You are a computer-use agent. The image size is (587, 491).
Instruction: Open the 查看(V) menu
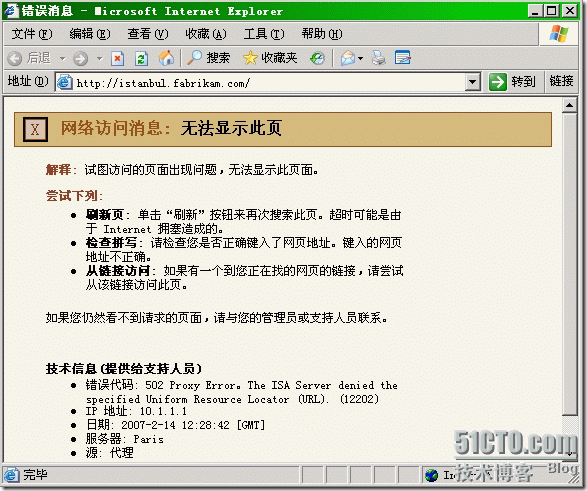click(x=148, y=34)
